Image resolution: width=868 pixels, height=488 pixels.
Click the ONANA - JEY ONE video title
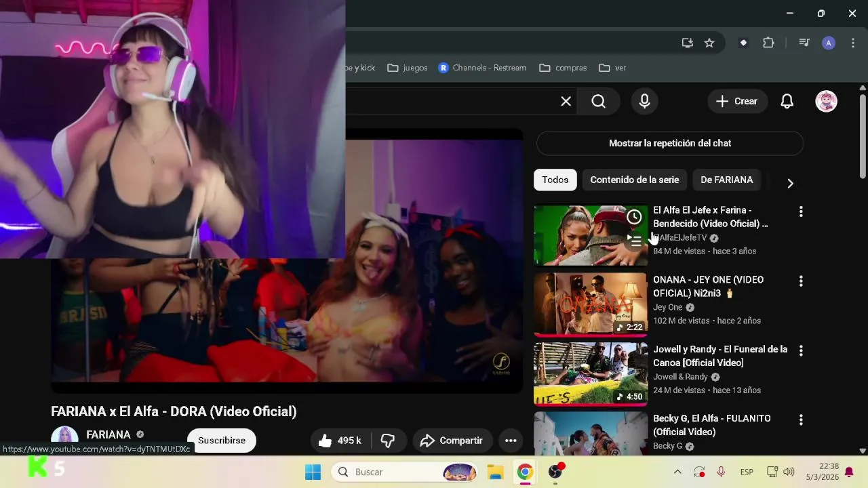point(708,287)
